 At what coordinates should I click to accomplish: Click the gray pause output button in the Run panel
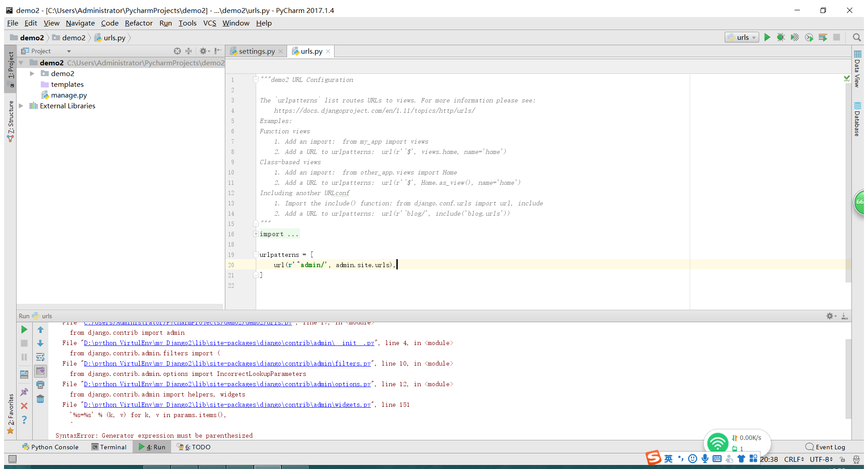24,357
